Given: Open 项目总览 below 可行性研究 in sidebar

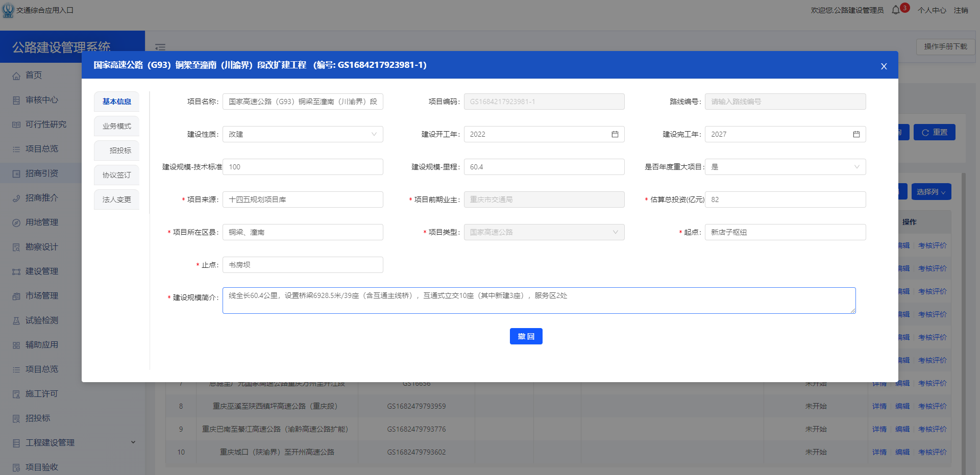Looking at the screenshot, I should tap(42, 149).
